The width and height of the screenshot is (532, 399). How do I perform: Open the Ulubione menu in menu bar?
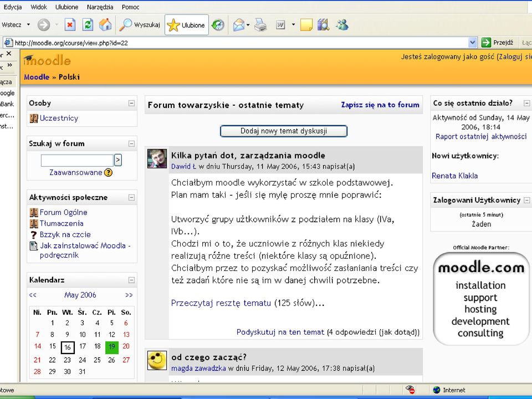click(66, 7)
